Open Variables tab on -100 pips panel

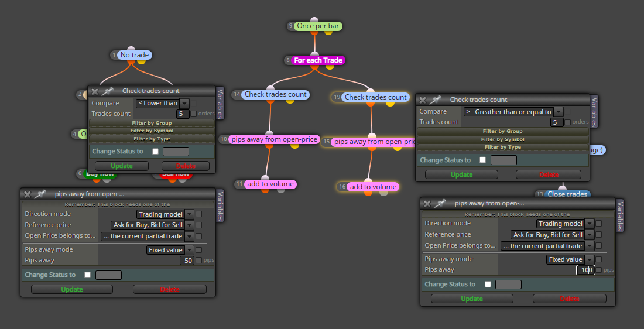click(x=620, y=215)
